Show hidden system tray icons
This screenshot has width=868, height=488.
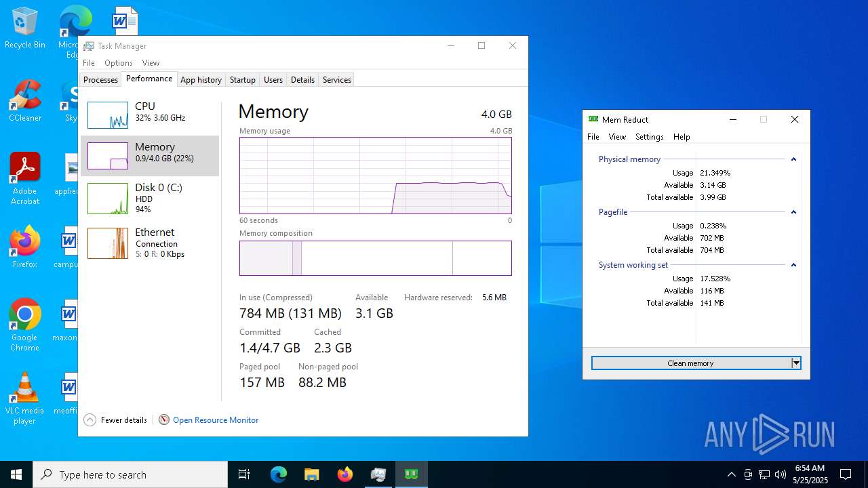click(x=731, y=474)
